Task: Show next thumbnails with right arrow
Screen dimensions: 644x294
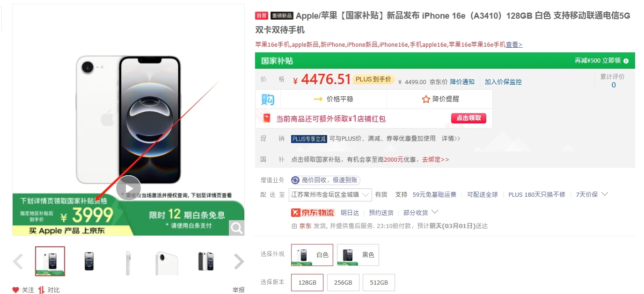Action: coord(239,262)
